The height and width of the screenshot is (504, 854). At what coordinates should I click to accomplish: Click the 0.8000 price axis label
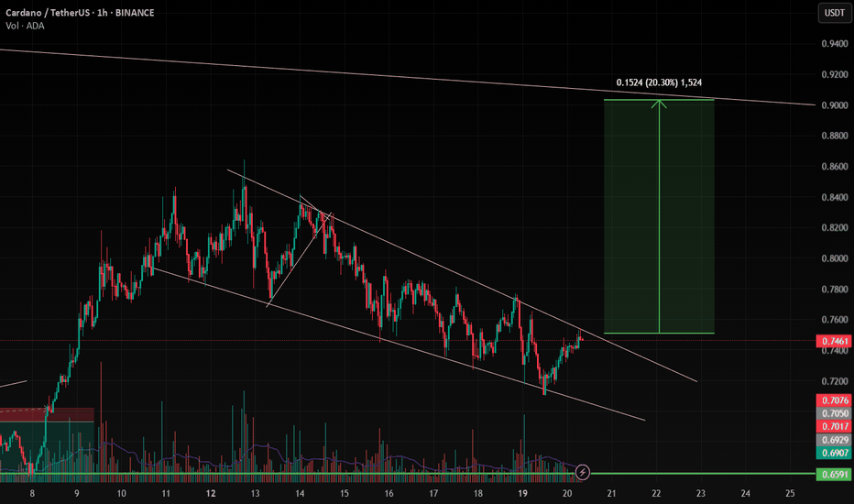[x=835, y=258]
